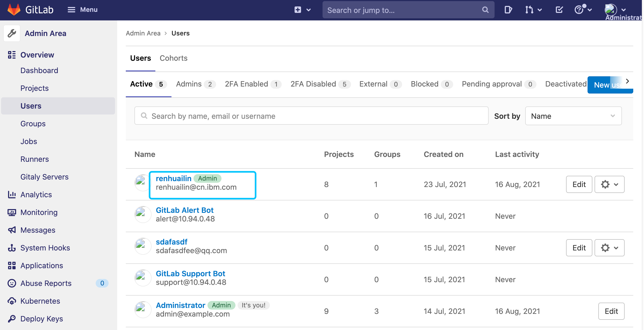Open renhuailin user profile link
This screenshot has width=644, height=330.
pos(174,178)
